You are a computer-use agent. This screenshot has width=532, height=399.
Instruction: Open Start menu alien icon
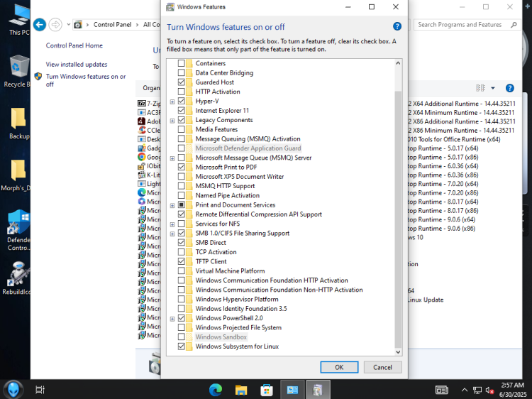coord(13,390)
